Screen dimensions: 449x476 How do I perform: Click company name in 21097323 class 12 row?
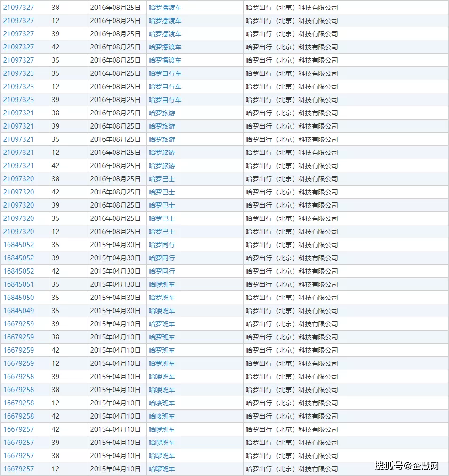tap(292, 87)
